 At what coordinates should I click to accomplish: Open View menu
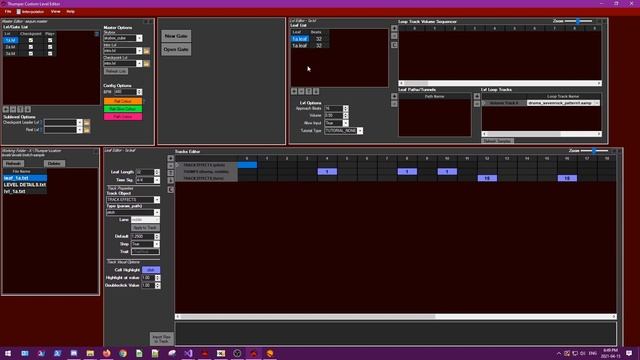point(56,11)
